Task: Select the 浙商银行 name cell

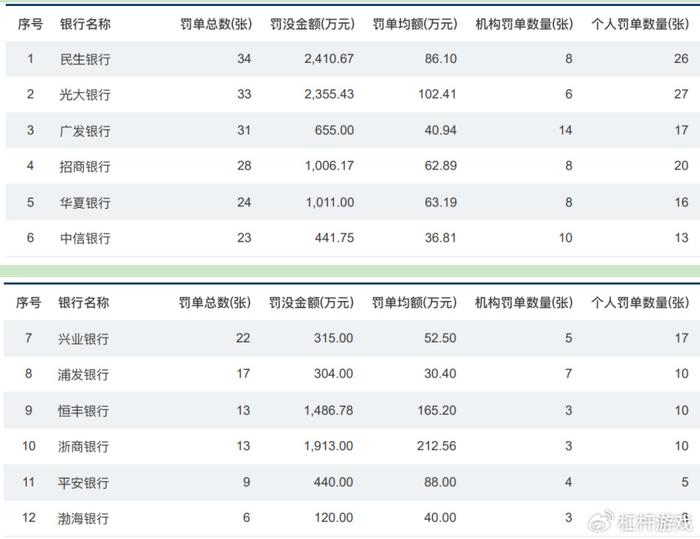Action: coord(83,447)
